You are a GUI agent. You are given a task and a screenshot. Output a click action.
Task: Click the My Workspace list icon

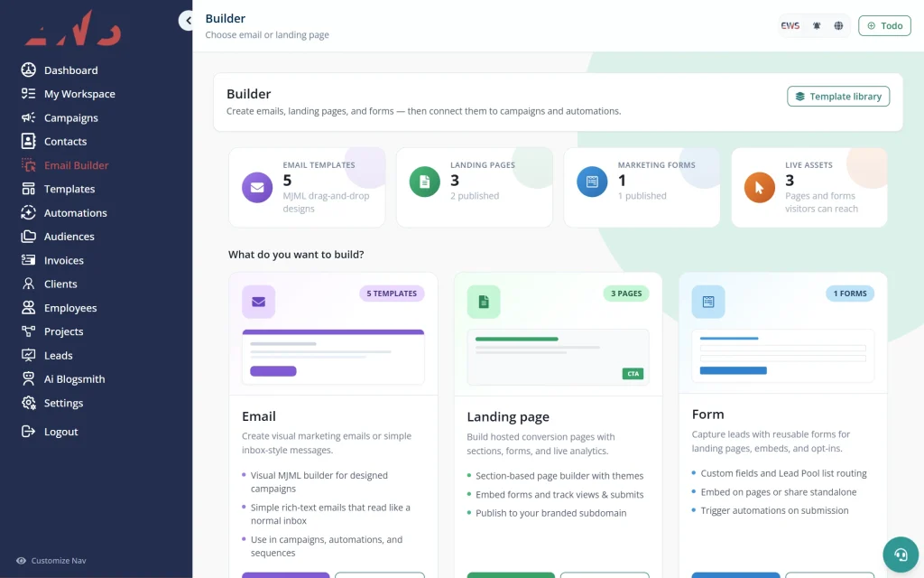28,94
